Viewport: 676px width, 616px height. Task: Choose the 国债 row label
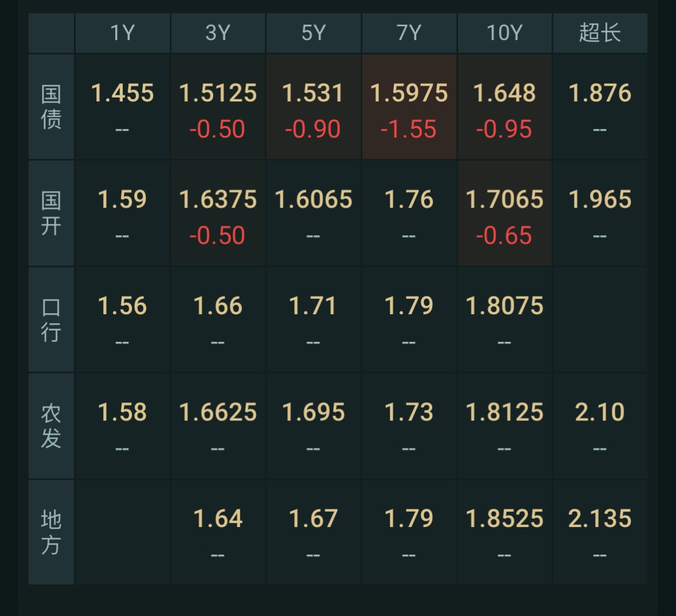pos(51,107)
